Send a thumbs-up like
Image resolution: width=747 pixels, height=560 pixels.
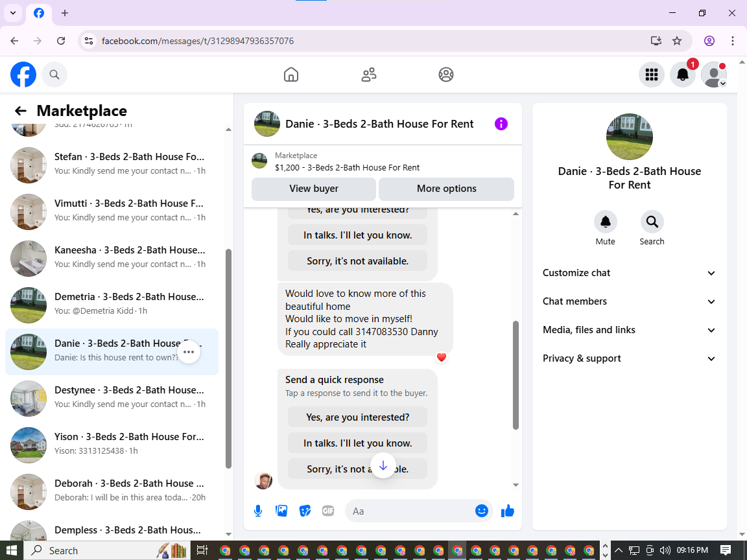point(508,511)
